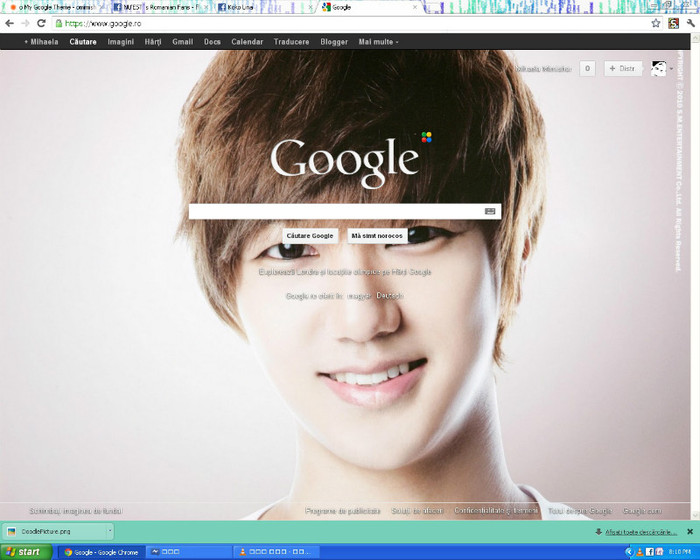
Task: Open the on-screen keyboard icon in search box
Action: [490, 211]
